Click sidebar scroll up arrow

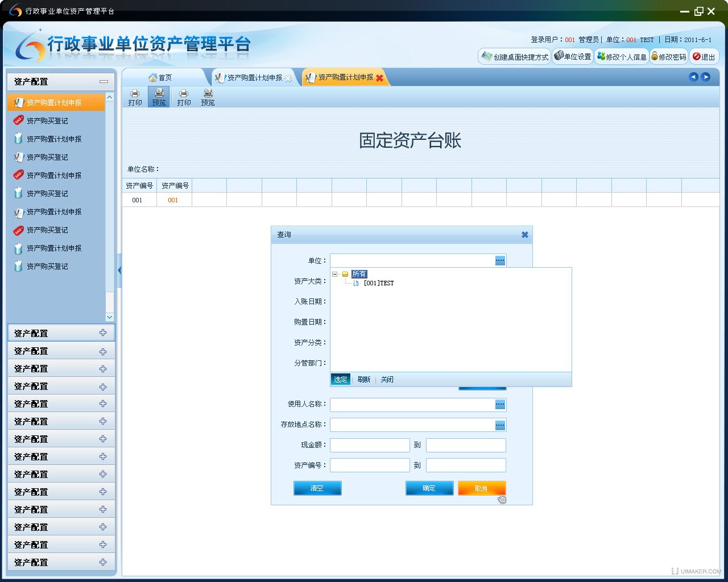click(x=110, y=98)
